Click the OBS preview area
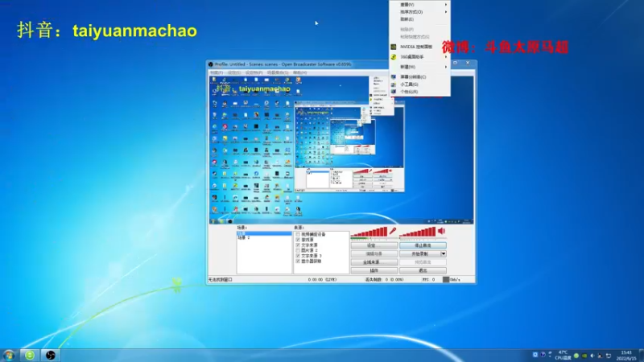Screen dimensions: 644x362 tap(341, 150)
